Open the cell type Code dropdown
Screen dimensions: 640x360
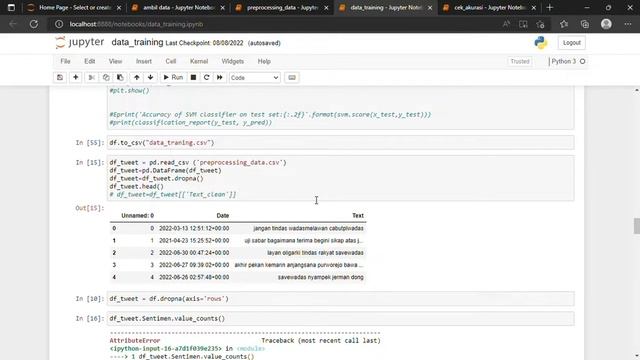(x=254, y=78)
